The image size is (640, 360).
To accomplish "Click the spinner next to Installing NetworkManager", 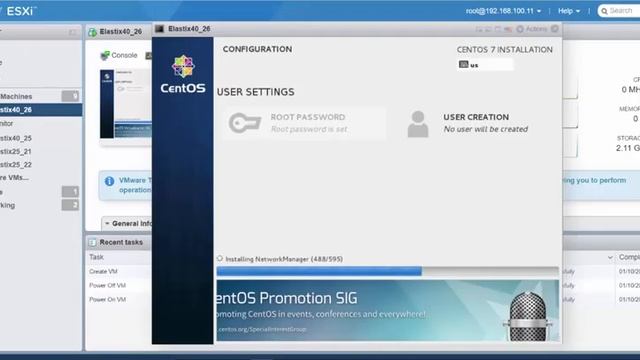I will pos(220,258).
